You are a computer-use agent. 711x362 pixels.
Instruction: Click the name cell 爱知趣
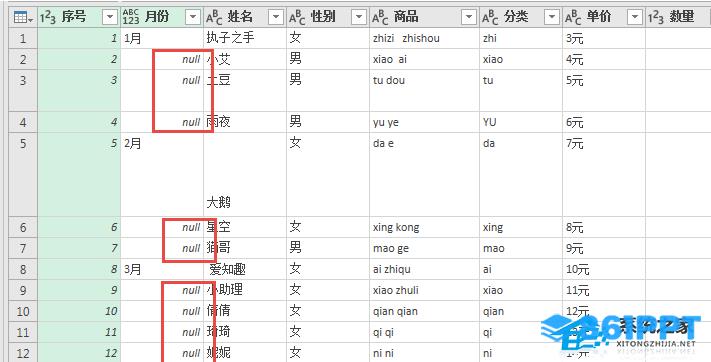(x=245, y=269)
